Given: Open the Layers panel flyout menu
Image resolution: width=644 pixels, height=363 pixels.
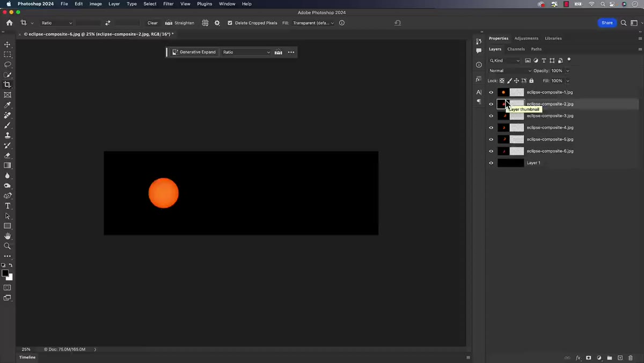Looking at the screenshot, I should 640,49.
